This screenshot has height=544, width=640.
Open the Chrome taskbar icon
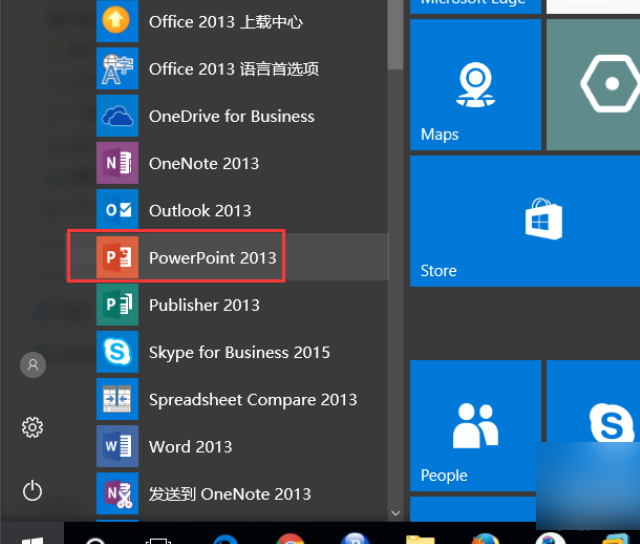point(290,539)
